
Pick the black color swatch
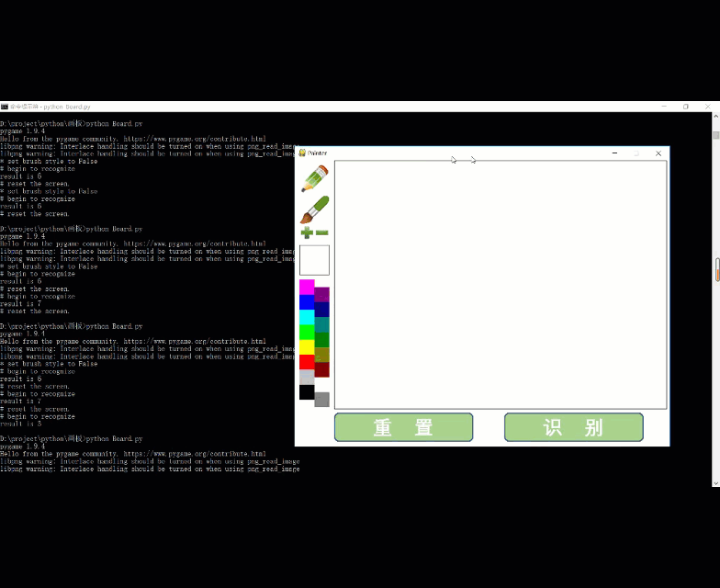(307, 392)
